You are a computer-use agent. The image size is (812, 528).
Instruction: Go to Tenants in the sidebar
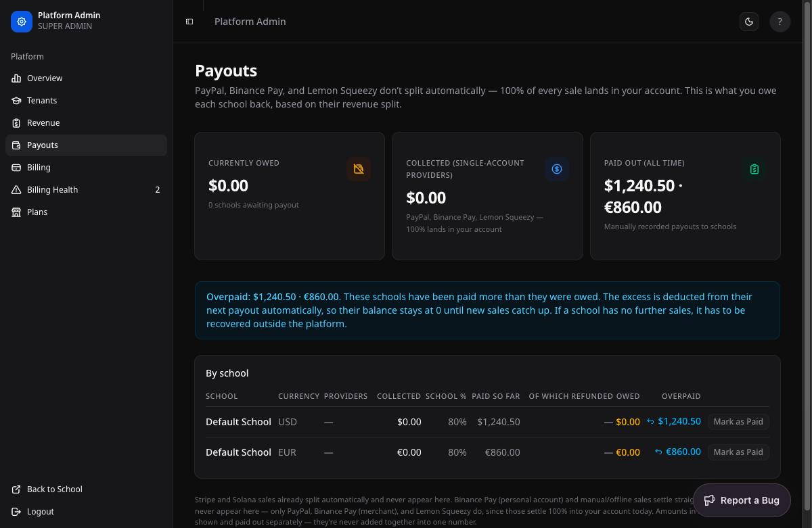(86, 101)
